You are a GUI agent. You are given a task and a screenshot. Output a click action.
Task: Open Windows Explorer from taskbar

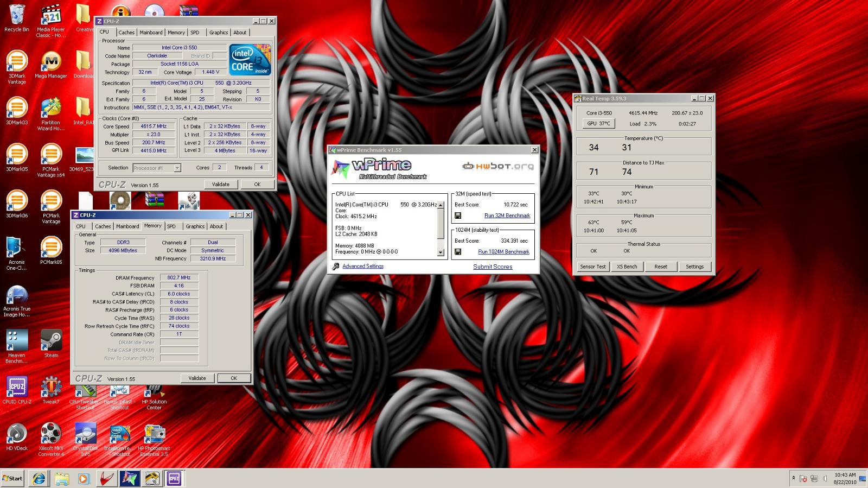(x=61, y=478)
